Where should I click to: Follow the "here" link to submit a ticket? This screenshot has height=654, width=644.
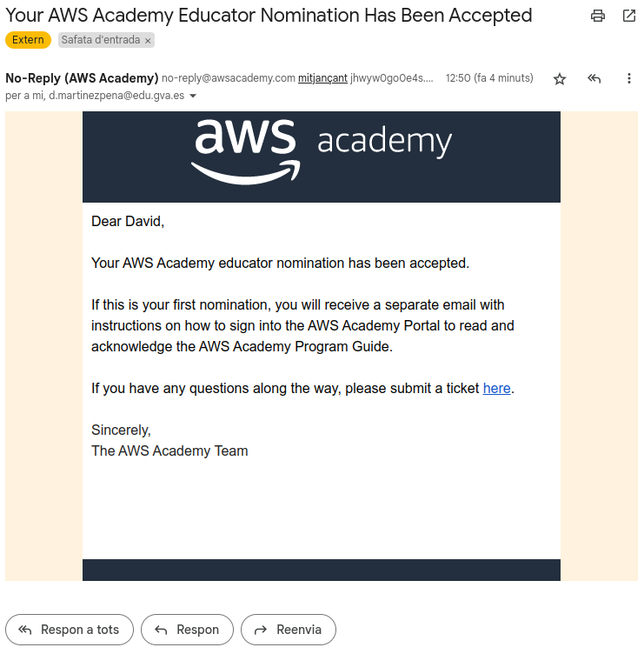[496, 389]
